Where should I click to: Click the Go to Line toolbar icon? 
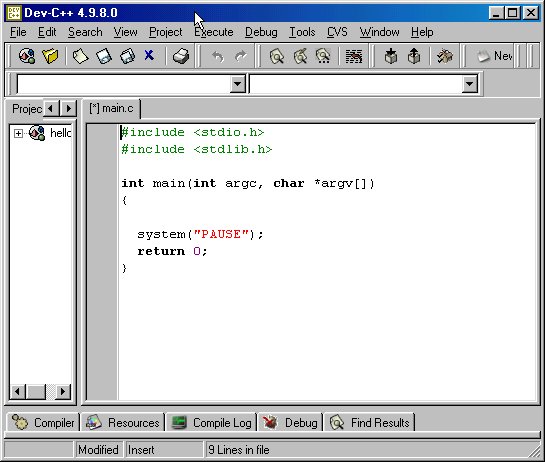(354, 56)
